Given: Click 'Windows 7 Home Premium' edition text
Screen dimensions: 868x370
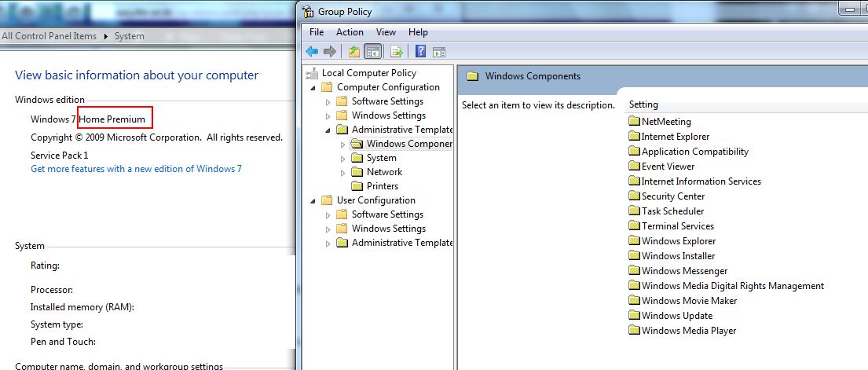Looking at the screenshot, I should pyautogui.click(x=87, y=119).
